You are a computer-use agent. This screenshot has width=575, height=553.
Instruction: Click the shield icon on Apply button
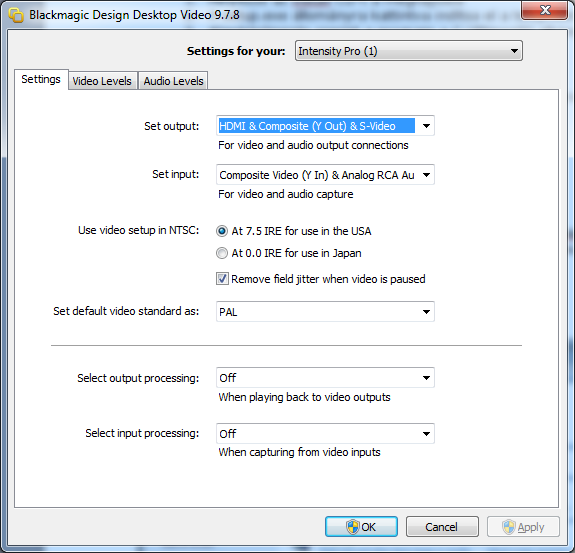(x=509, y=527)
